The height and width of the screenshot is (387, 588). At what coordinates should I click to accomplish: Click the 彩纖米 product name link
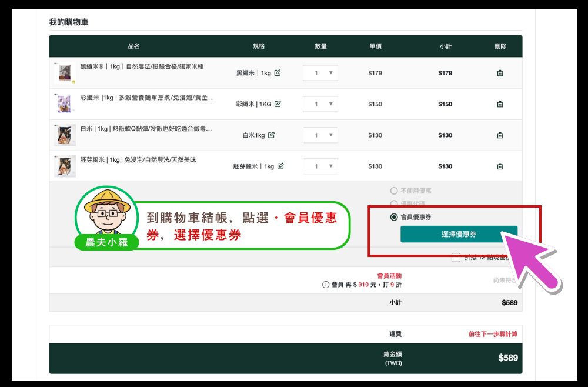pos(147,98)
